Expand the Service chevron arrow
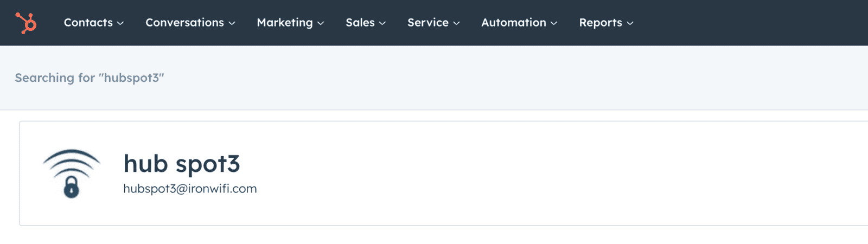The width and height of the screenshot is (868, 244). (456, 23)
